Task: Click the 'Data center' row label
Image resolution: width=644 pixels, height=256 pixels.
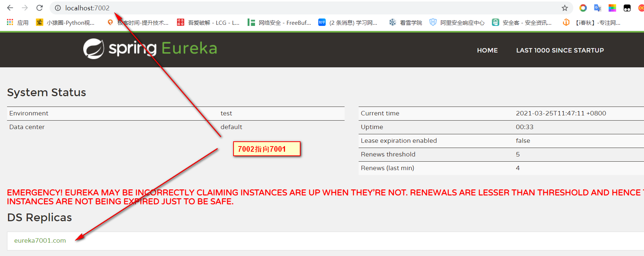Action: point(27,127)
